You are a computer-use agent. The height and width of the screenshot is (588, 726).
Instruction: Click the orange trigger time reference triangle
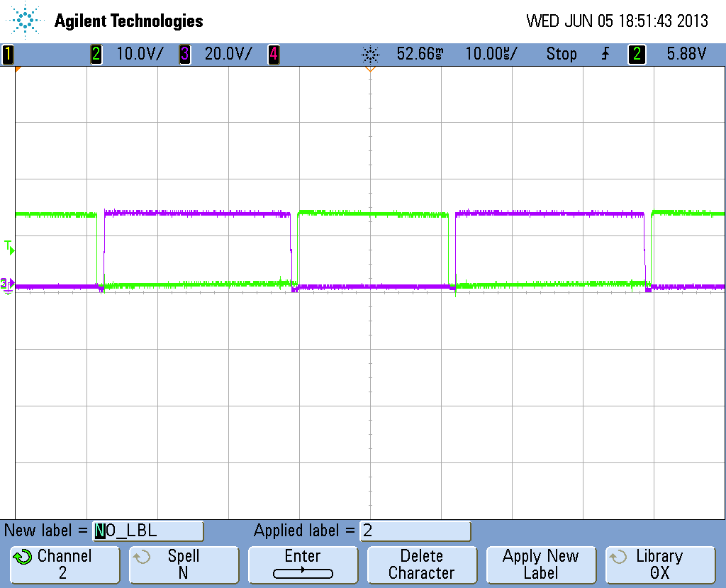[x=369, y=69]
